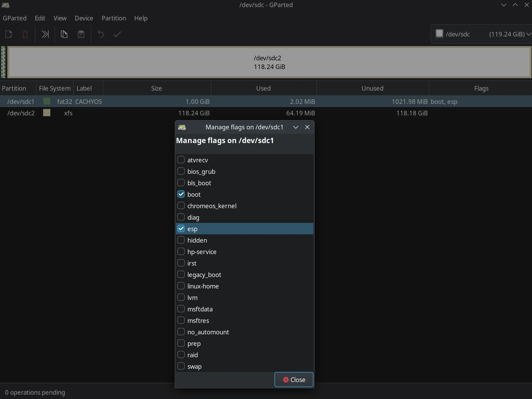Click the Paste partition toolbar icon

click(81, 34)
